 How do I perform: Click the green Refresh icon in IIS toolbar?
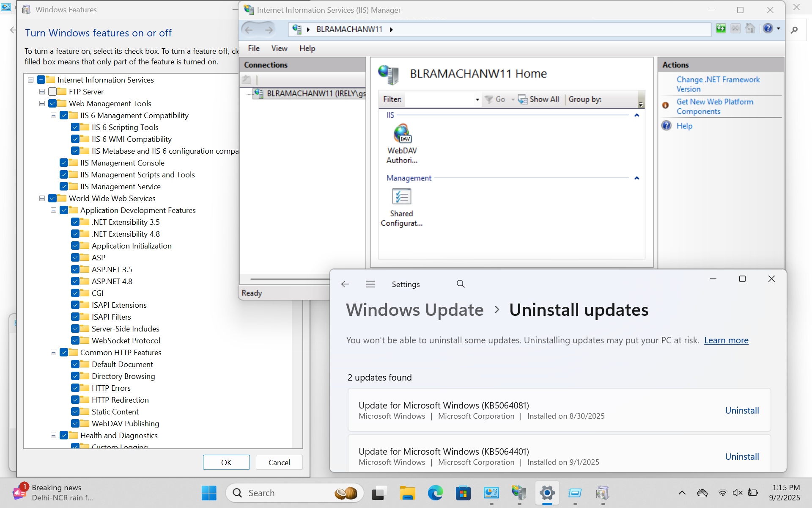[x=721, y=28]
